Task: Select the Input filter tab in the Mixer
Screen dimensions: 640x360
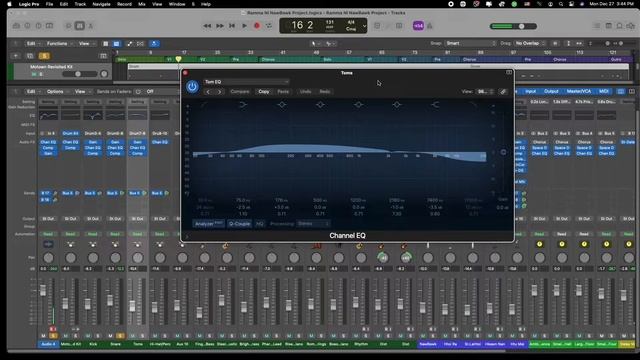Action: [x=530, y=91]
